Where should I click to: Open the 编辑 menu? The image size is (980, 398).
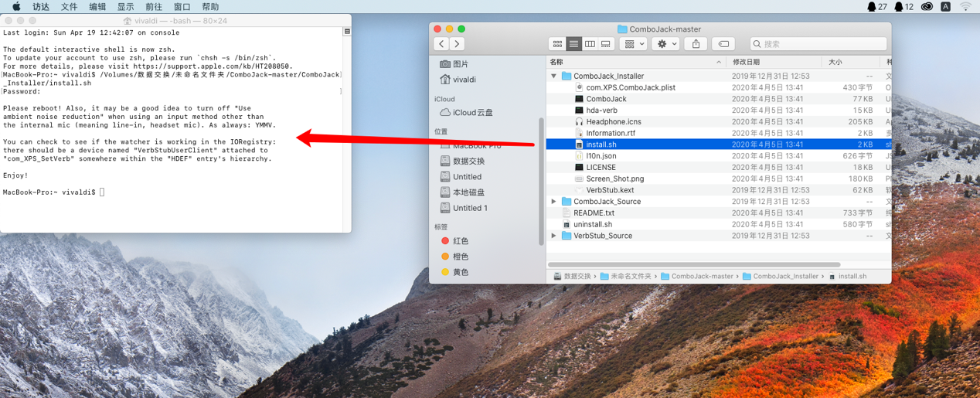[x=97, y=6]
